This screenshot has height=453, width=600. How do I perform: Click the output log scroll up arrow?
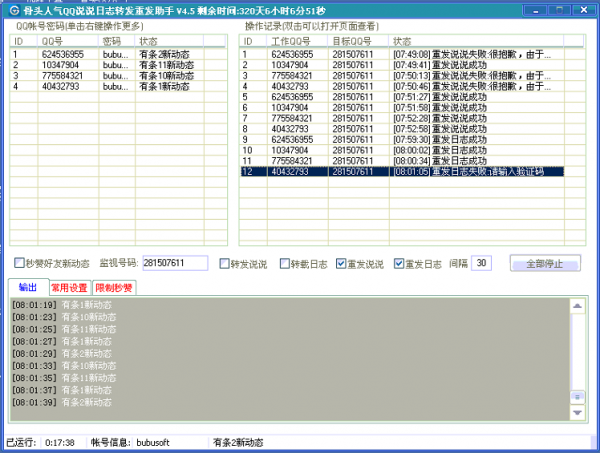pyautogui.click(x=577, y=306)
